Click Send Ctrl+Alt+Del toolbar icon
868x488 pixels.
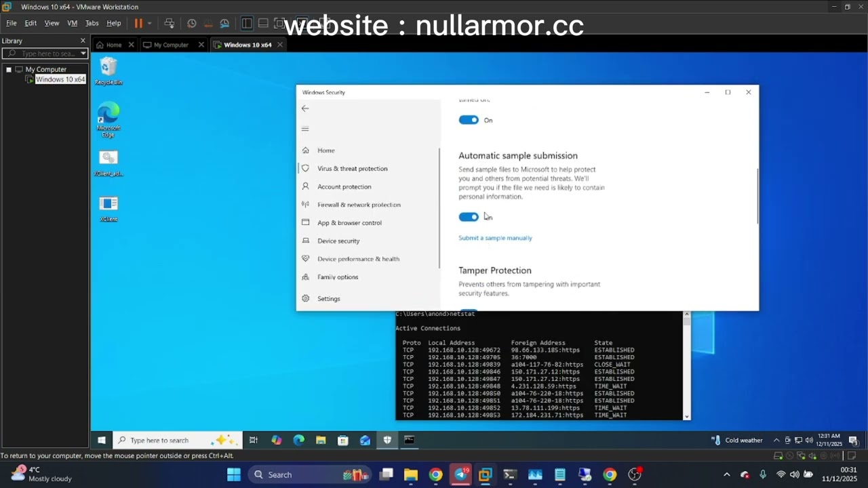tap(170, 23)
